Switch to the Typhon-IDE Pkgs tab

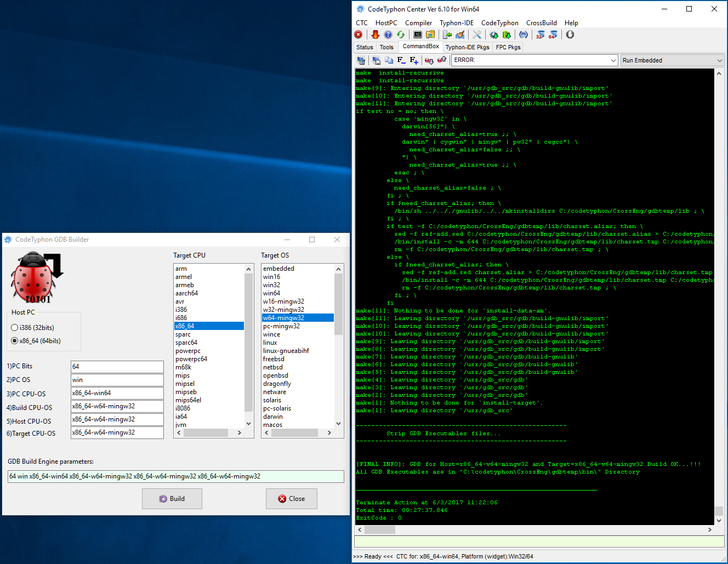467,47
